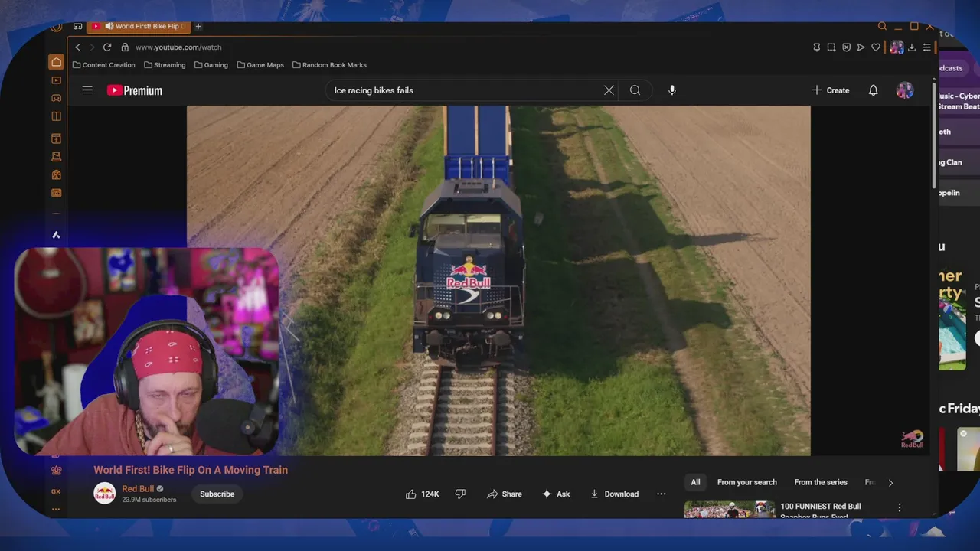Open the Opera GX home sidebar icon

click(x=56, y=62)
